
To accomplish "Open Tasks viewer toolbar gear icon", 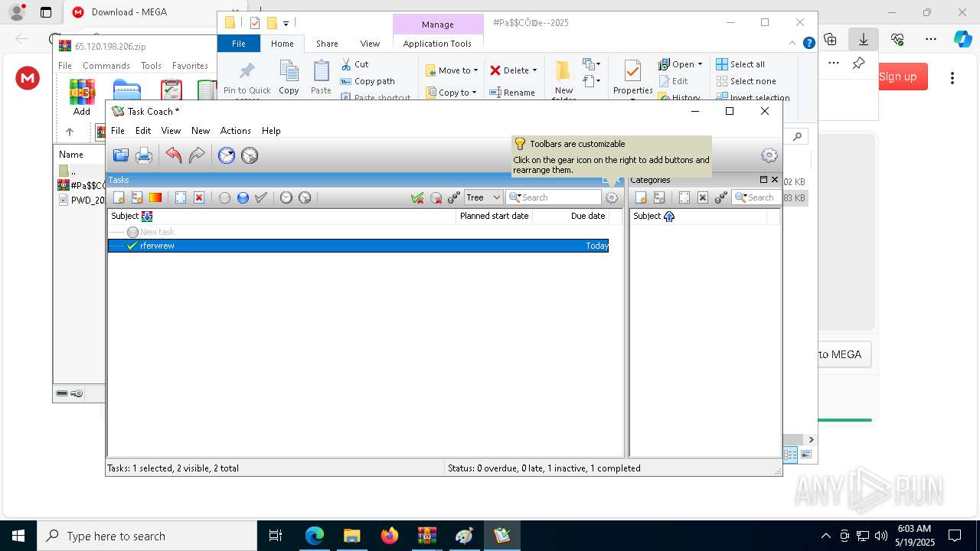I will tap(611, 197).
